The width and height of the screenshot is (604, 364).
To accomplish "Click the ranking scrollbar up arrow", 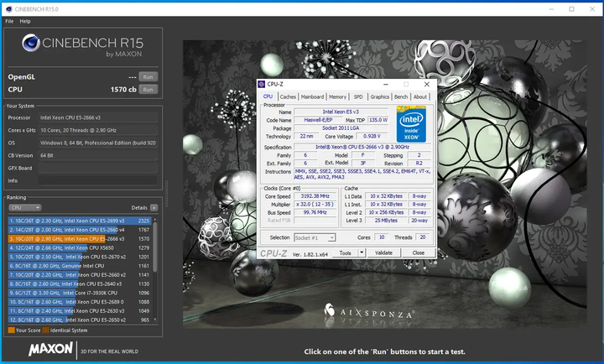I will [155, 220].
